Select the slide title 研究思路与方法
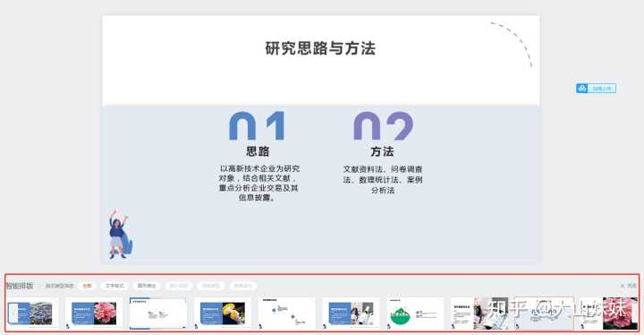The width and height of the screenshot is (644, 335). tap(320, 48)
